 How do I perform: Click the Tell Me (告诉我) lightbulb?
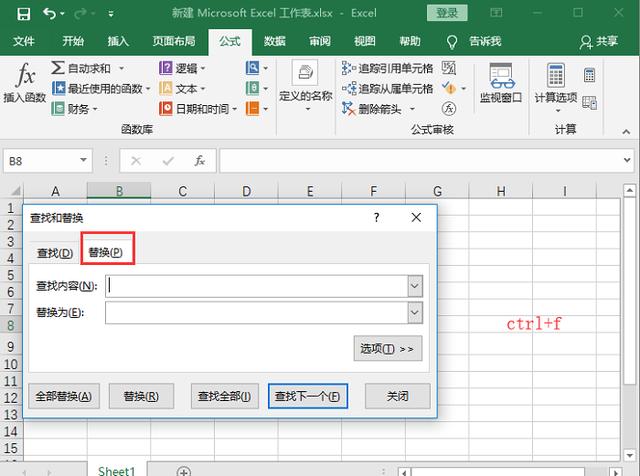point(452,42)
